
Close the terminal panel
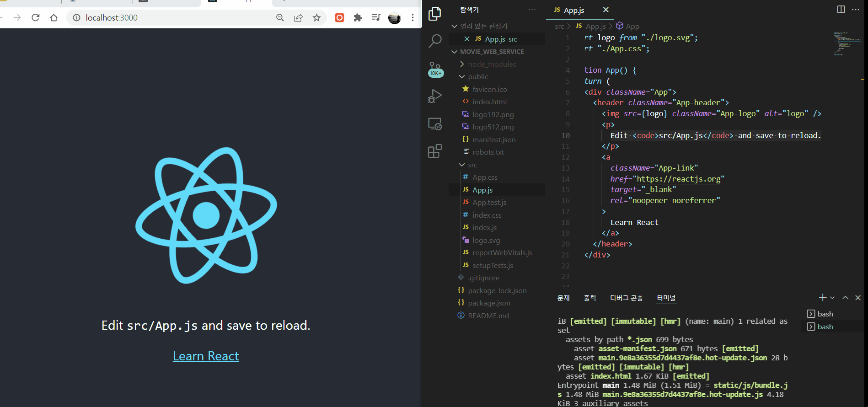tap(858, 298)
